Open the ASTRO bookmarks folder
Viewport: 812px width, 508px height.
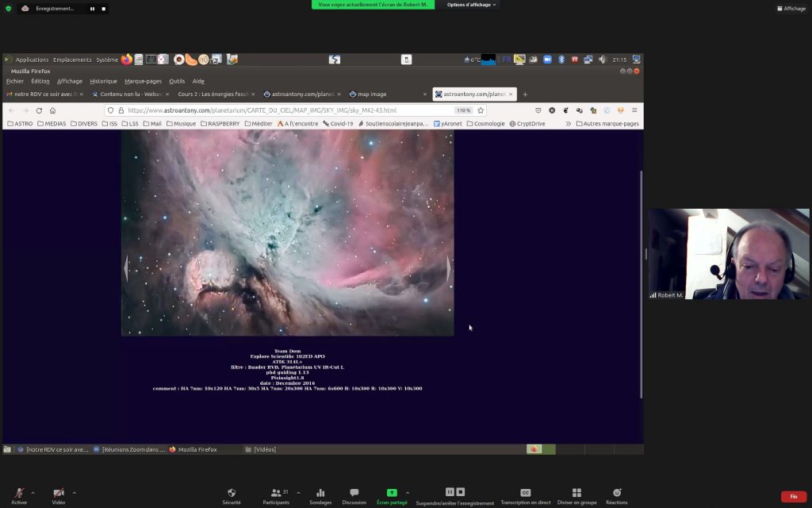coord(20,124)
